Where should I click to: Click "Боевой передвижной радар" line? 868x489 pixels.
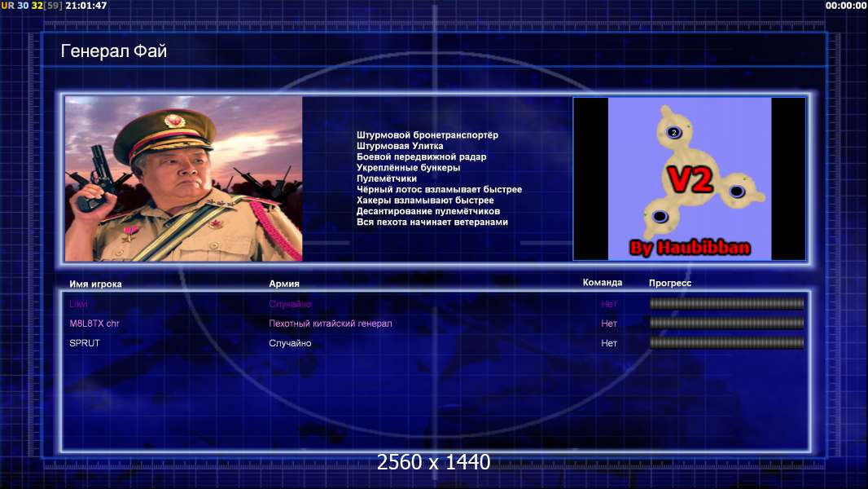(421, 156)
